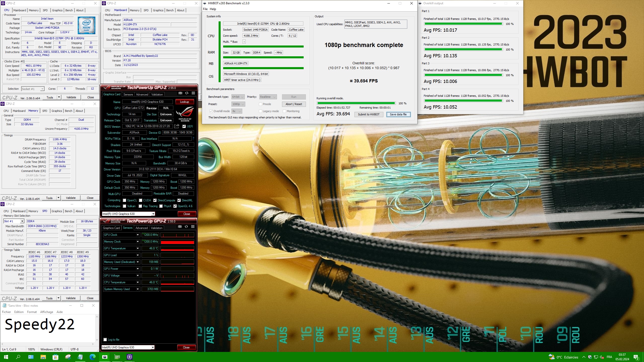The image size is (644, 362).
Task: Click the Lookup button in GPU-Z
Action: click(x=184, y=102)
